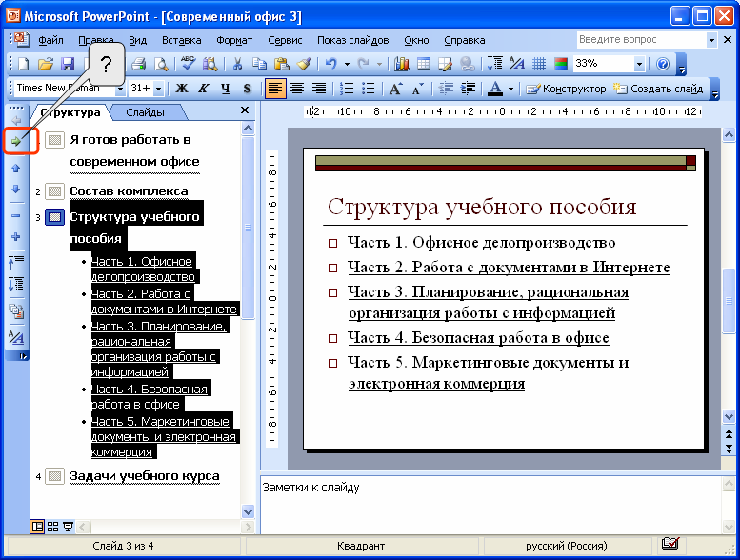This screenshot has width=740, height=560.
Task: Switch to the Слайды tab
Action: click(x=145, y=112)
